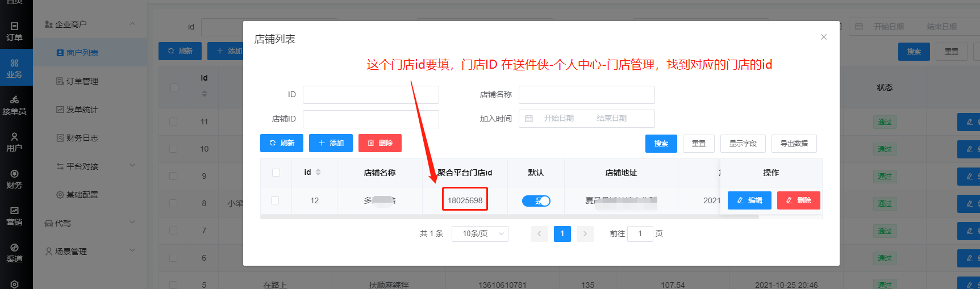Viewport: 980px width, 289px height.
Task: Open the 接单员 section in left sidebar
Action: pos(15,106)
